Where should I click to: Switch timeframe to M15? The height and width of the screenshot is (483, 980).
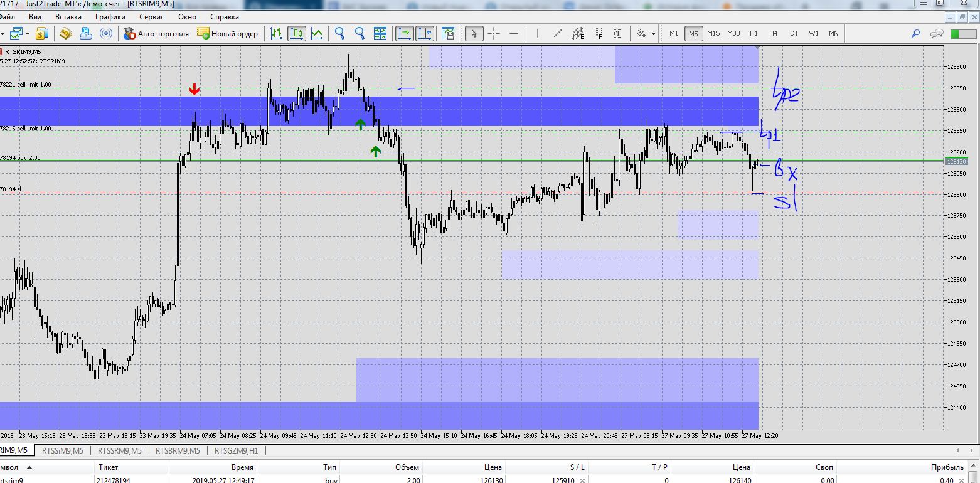tap(713, 33)
